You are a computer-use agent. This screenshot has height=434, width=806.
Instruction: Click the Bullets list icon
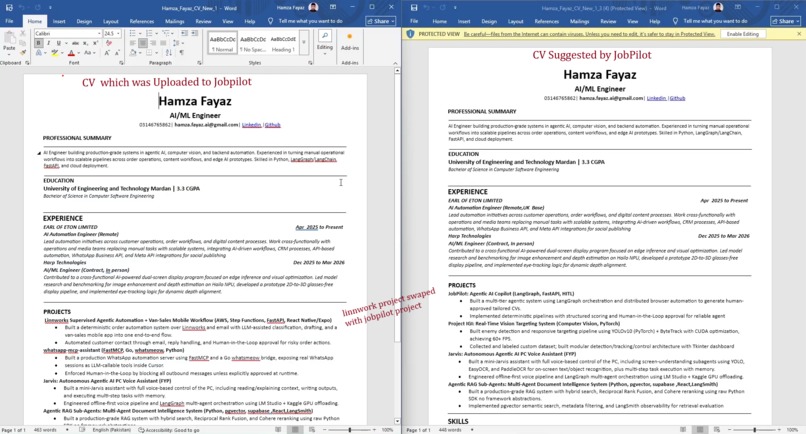point(132,33)
